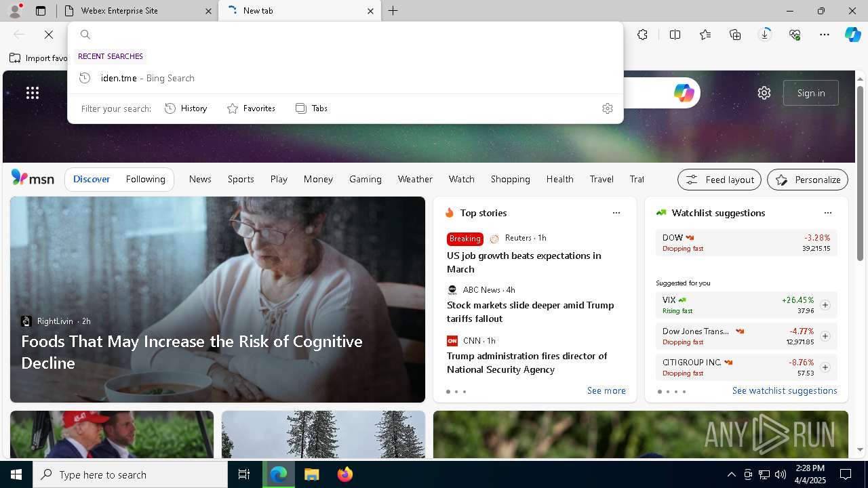
Task: Open the Weather category
Action: click(x=415, y=179)
